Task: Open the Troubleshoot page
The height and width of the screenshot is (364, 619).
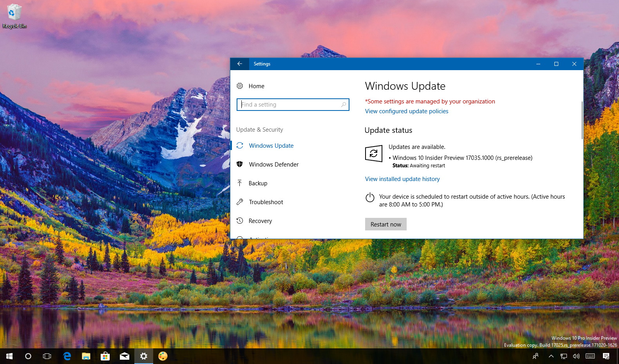Action: 266,202
